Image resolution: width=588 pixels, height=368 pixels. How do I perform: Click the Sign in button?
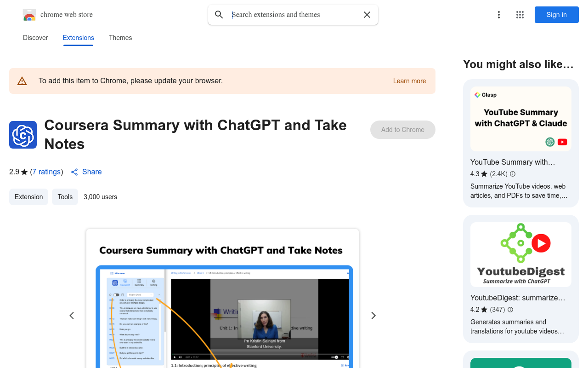(x=556, y=15)
